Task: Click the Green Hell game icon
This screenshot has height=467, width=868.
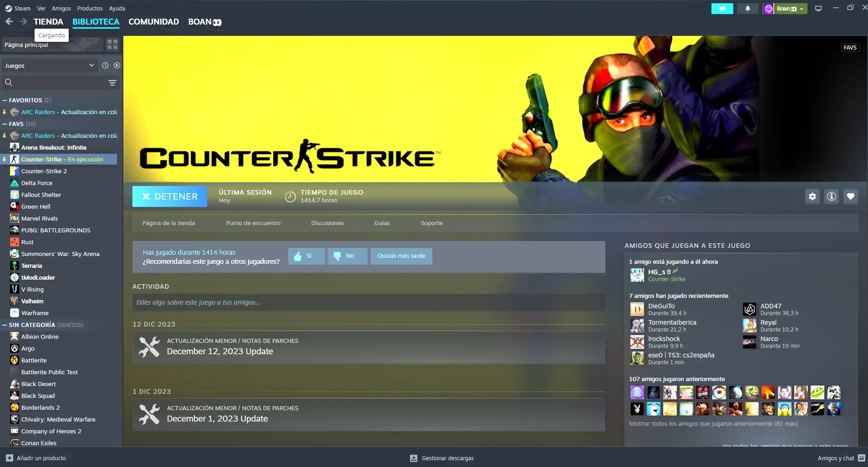Action: 15,206
